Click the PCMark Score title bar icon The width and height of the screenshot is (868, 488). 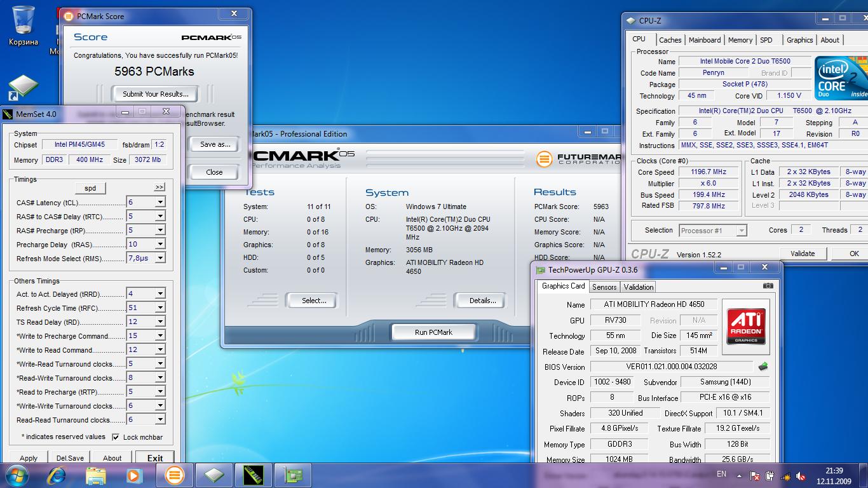click(x=69, y=16)
